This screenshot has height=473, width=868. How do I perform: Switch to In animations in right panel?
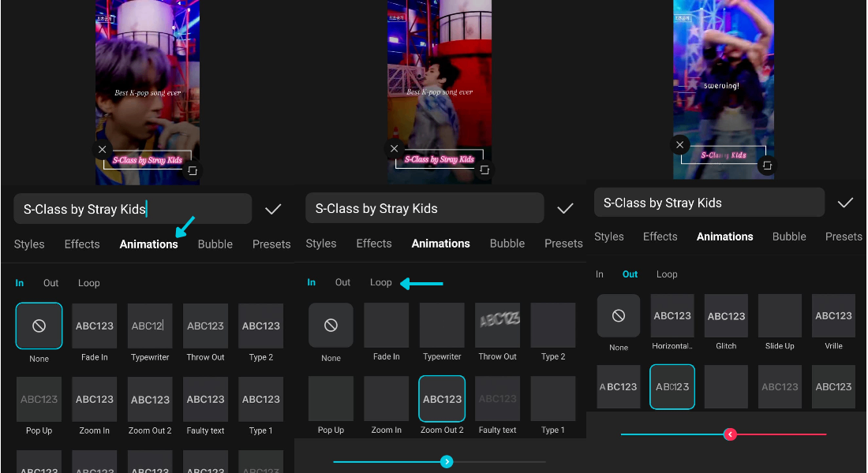pyautogui.click(x=600, y=274)
